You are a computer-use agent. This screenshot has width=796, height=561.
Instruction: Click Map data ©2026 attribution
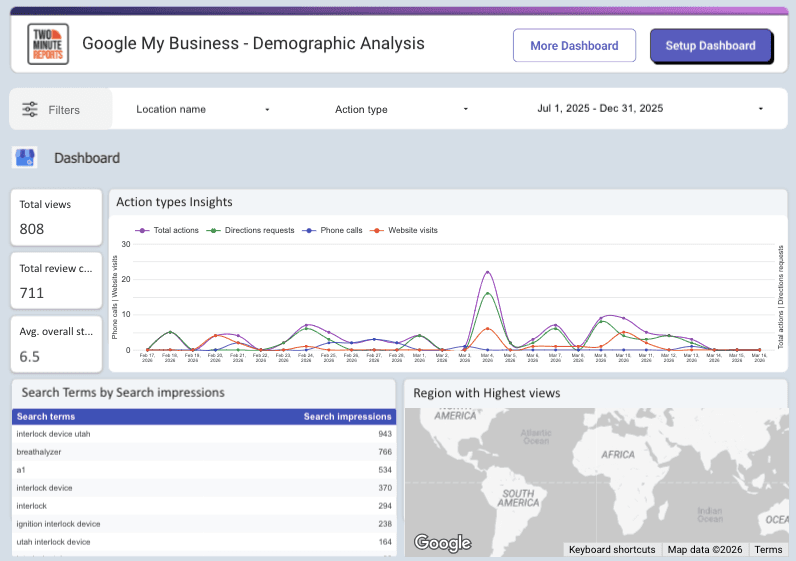click(705, 549)
